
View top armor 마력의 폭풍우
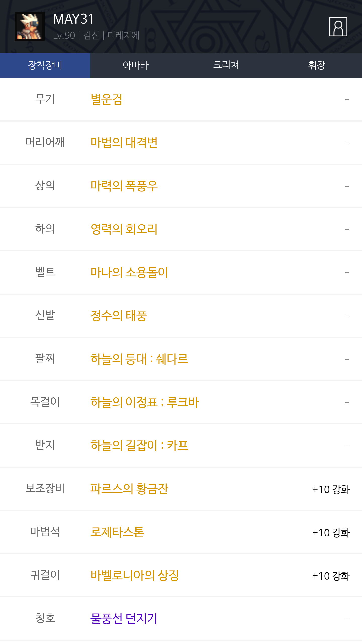point(124,186)
